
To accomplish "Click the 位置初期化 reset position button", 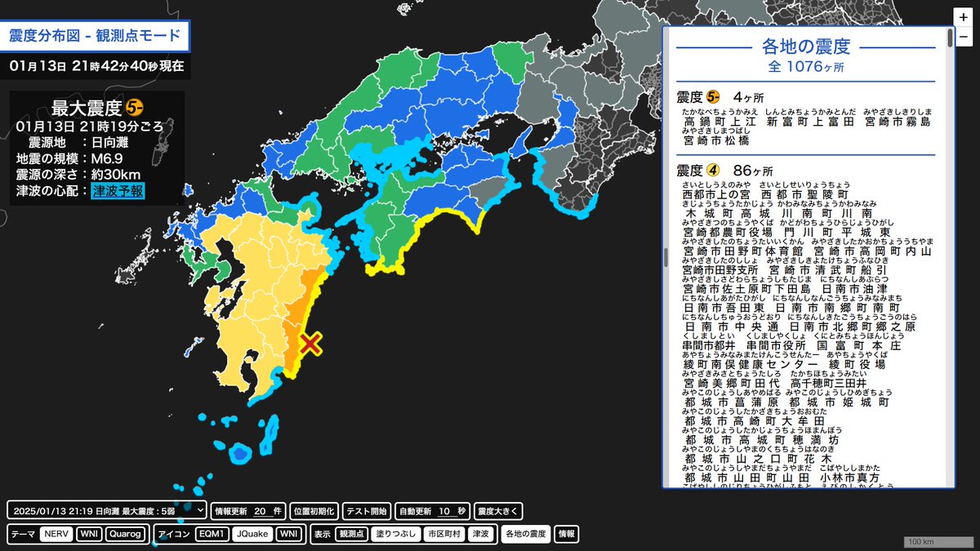I will coord(314,511).
